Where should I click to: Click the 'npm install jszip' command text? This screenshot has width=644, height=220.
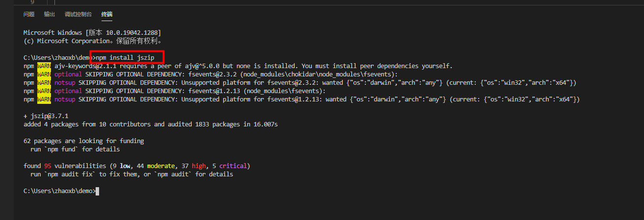(x=125, y=58)
